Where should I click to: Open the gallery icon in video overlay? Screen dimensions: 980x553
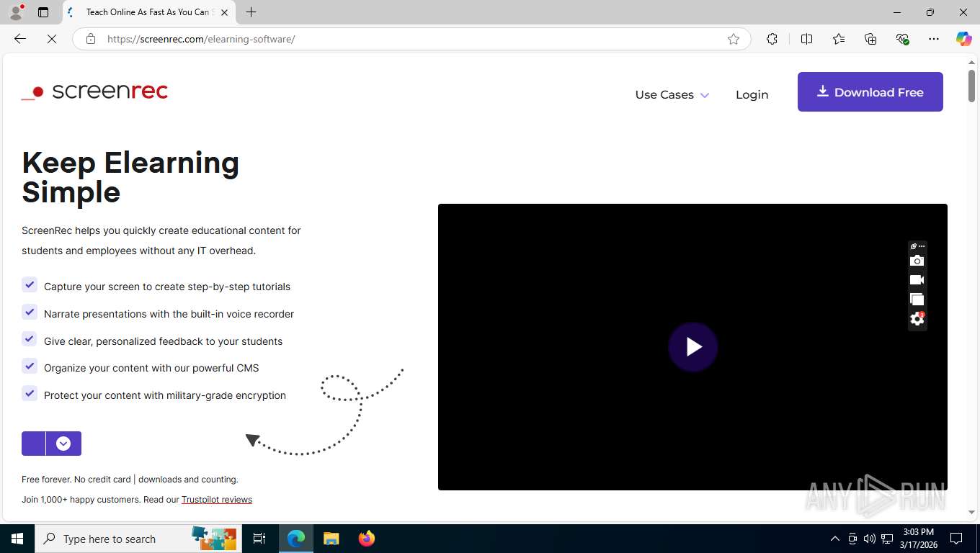click(917, 299)
